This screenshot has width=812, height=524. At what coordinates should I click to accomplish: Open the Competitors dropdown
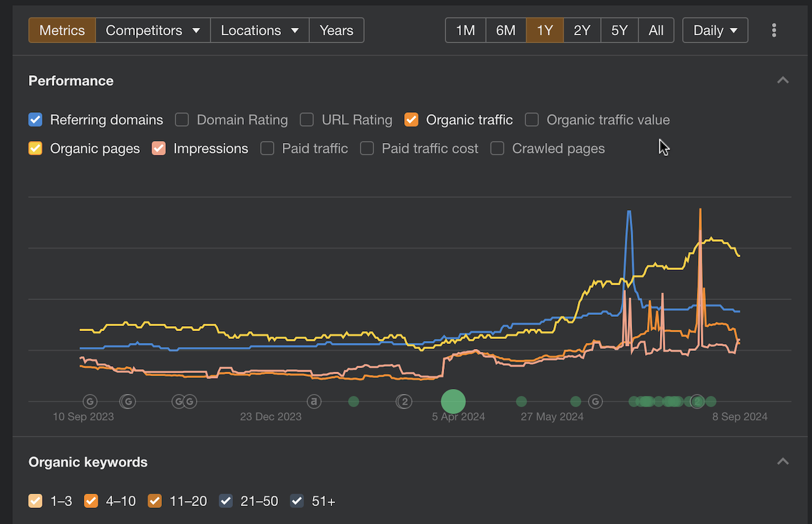[x=153, y=30]
